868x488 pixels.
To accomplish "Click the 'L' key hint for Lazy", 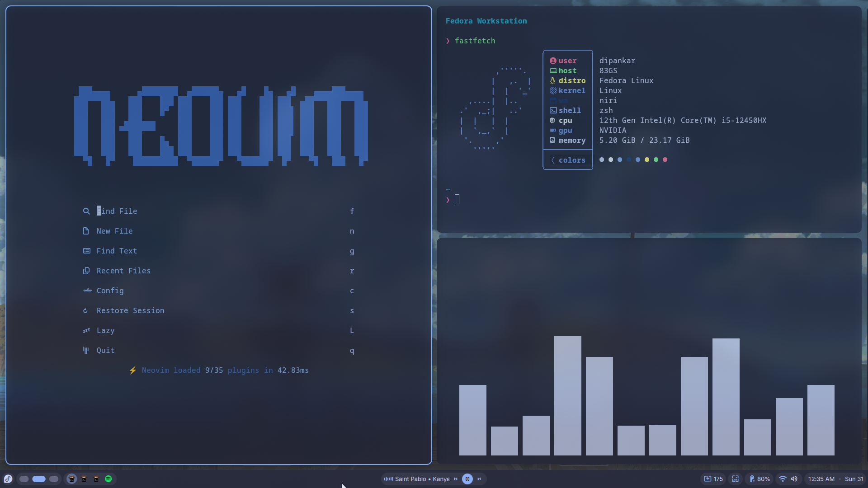I will (352, 330).
